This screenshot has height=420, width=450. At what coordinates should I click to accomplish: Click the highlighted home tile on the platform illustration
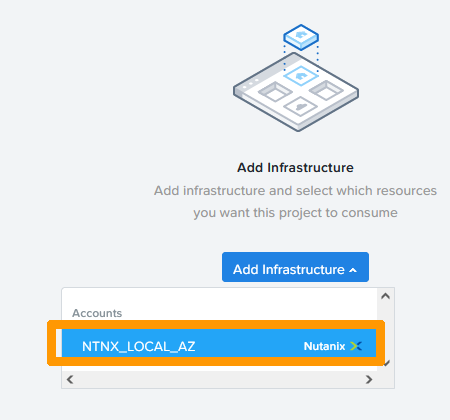tap(301, 76)
